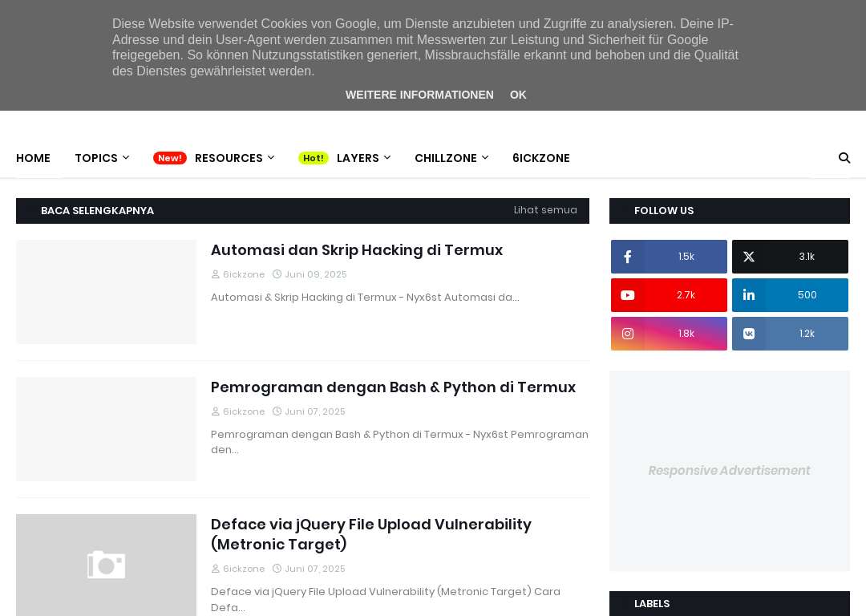Open the VK follow button showing 1.2k
The image size is (866, 616).
click(790, 334)
